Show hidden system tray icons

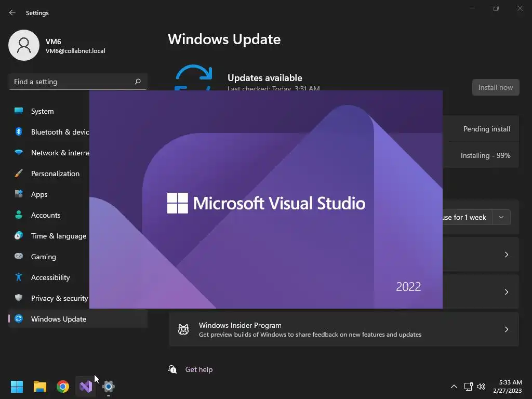(454, 387)
